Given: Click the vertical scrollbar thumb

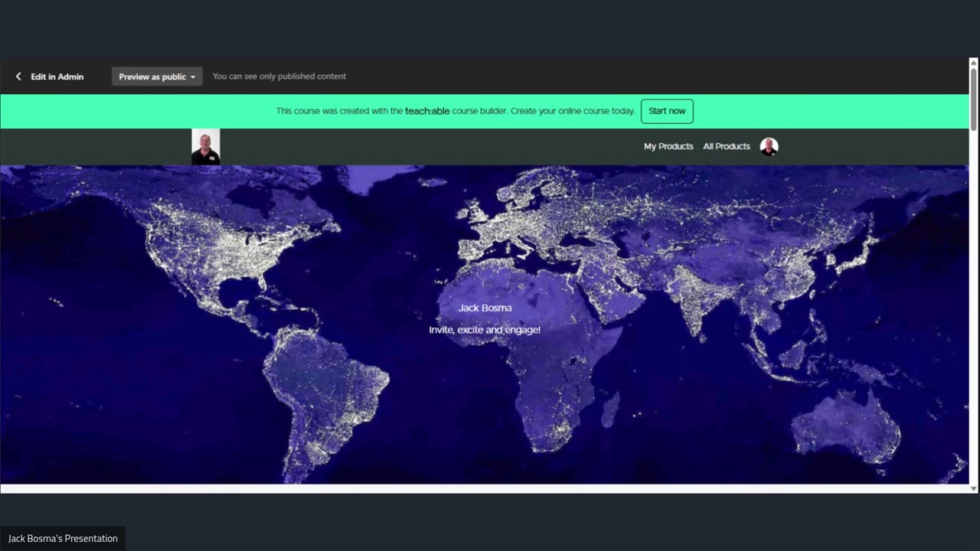Looking at the screenshot, I should pyautogui.click(x=974, y=99).
